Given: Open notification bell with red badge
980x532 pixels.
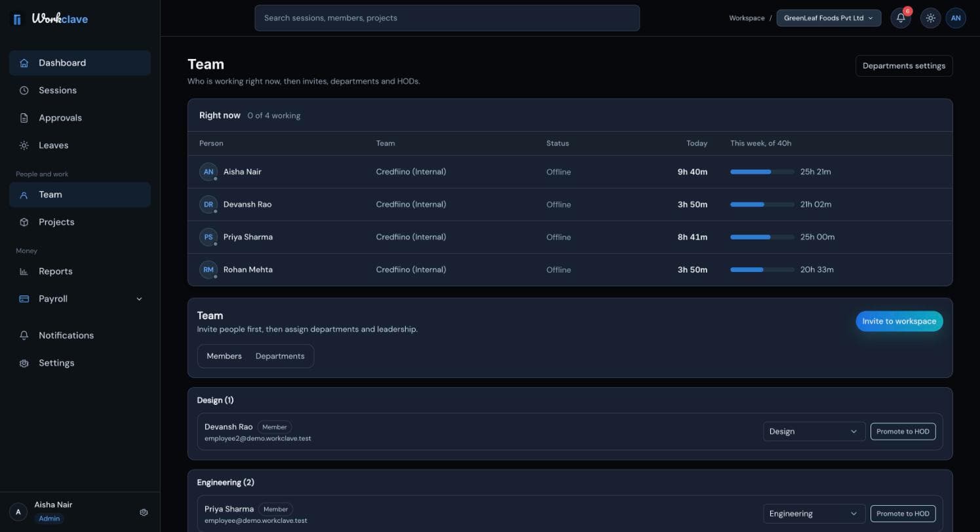Looking at the screenshot, I should (x=901, y=18).
